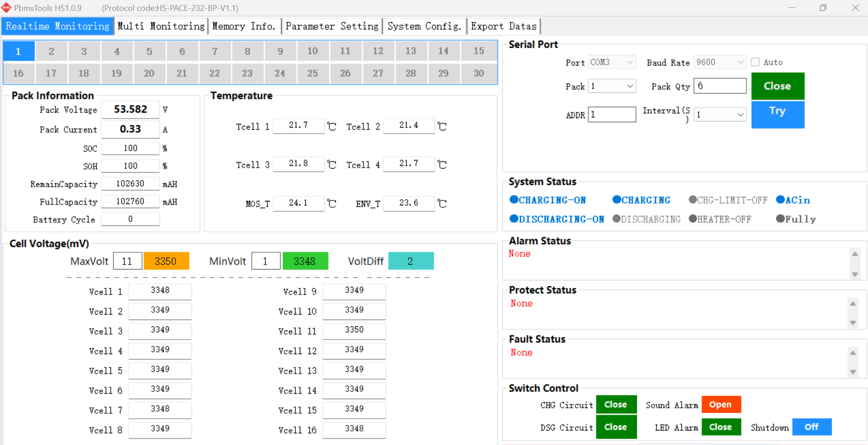Toggle DSG Circuit Close switch

point(616,427)
